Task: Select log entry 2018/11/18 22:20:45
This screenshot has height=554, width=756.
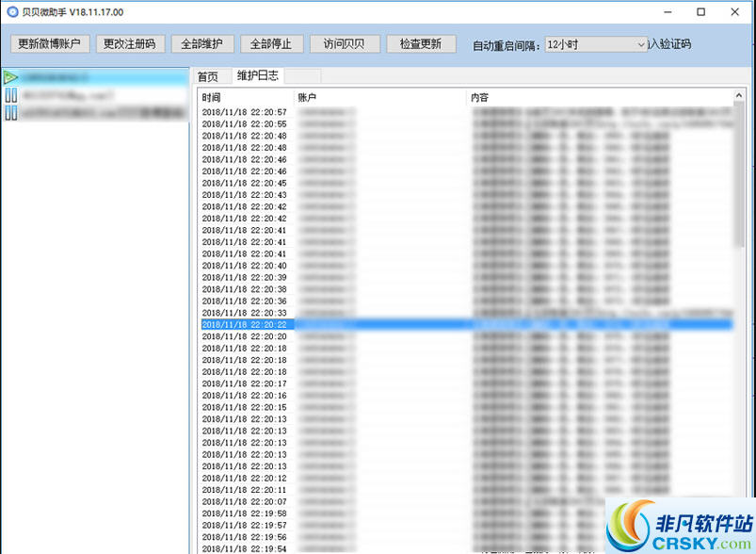Action: tap(466, 183)
